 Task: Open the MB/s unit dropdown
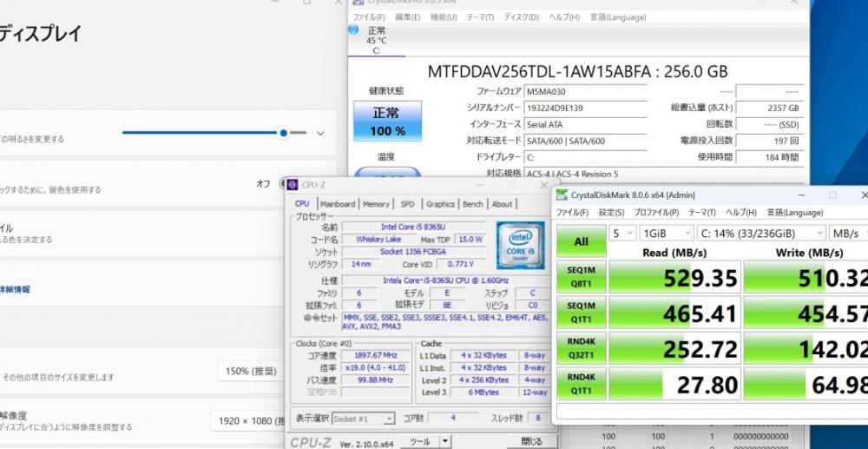coord(849,233)
